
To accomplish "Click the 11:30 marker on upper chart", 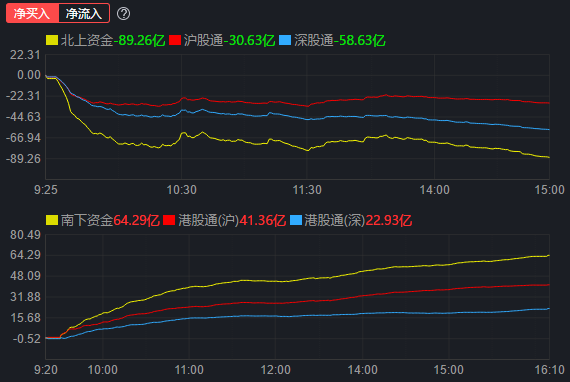I will (307, 190).
